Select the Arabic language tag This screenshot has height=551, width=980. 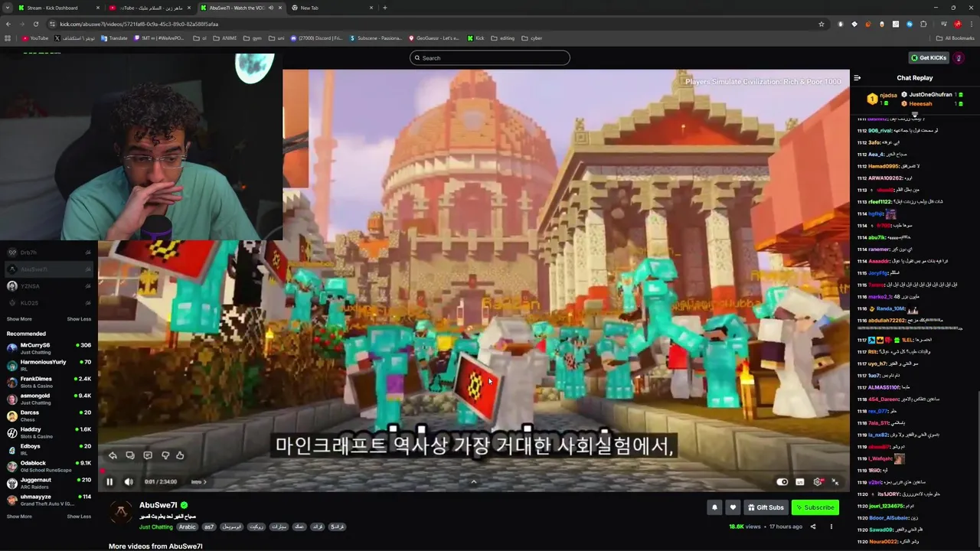[188, 527]
